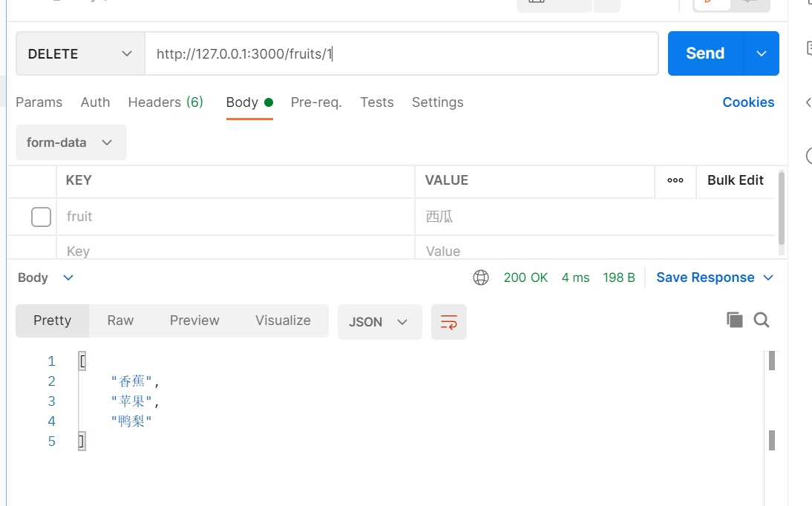Open the form-data body type dropdown

point(71,142)
